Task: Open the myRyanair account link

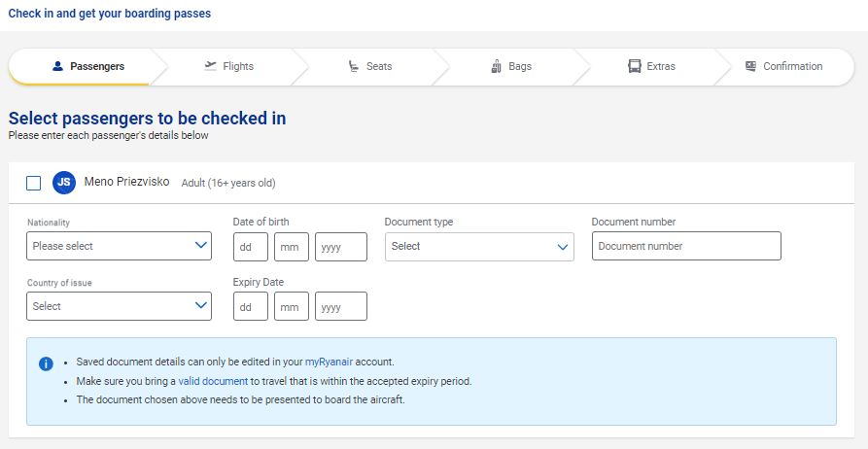Action: 331,363
